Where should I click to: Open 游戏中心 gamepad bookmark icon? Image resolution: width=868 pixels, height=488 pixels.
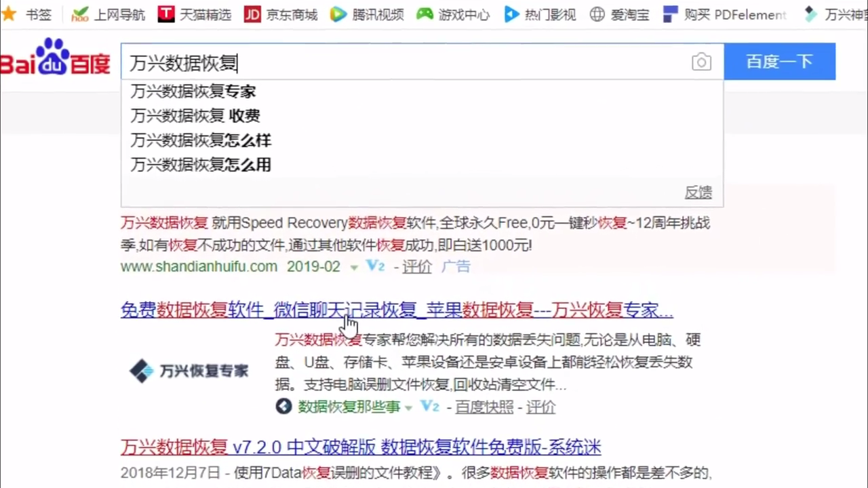pos(425,14)
